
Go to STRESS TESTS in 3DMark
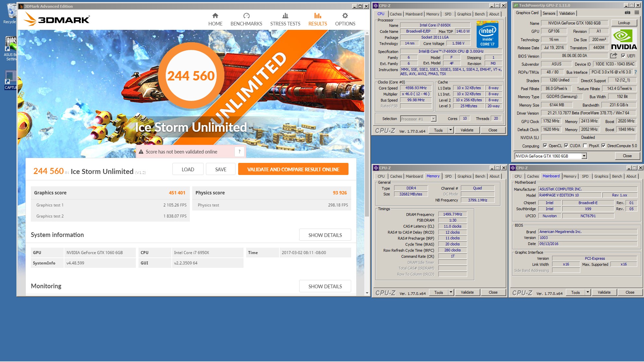tap(285, 19)
